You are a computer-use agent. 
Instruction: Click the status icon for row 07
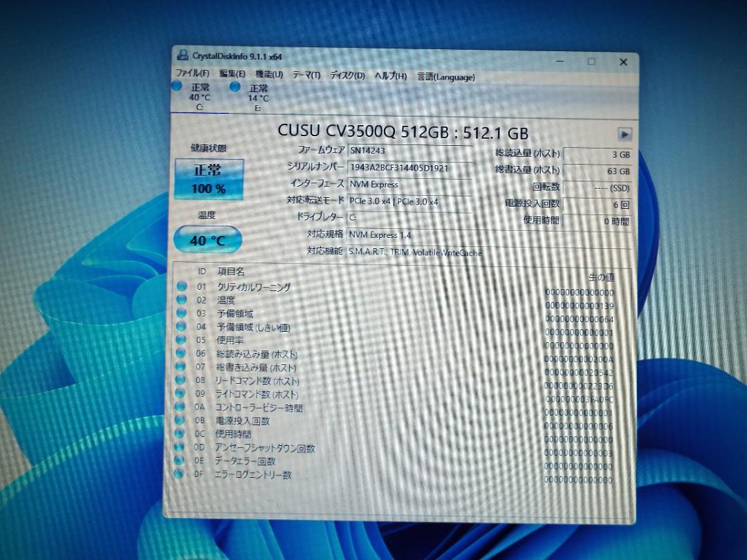(x=180, y=366)
